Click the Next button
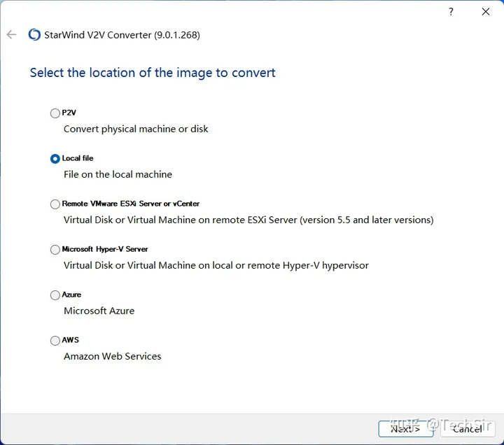Image resolution: width=504 pixels, height=445 pixels. click(x=405, y=428)
